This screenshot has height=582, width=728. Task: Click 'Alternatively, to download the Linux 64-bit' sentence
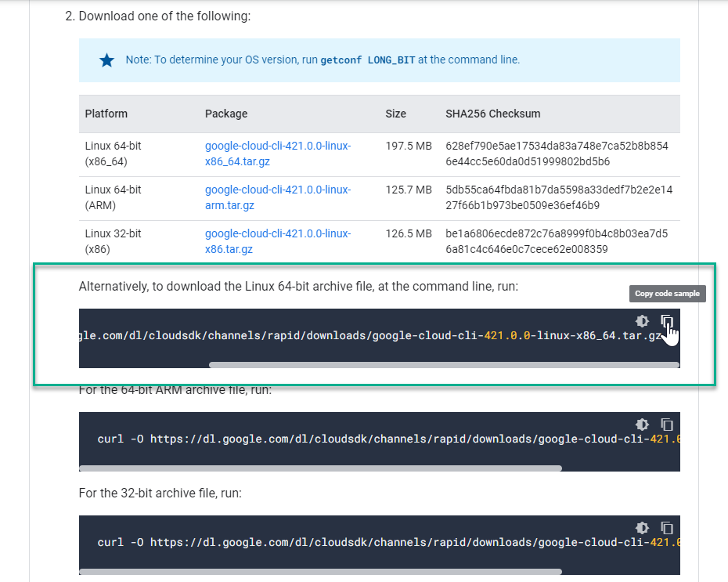(x=298, y=287)
